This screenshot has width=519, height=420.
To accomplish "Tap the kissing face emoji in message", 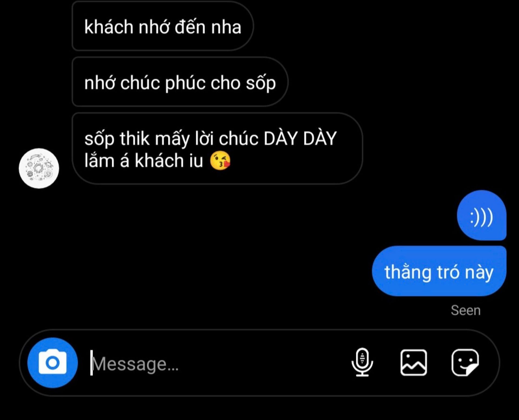I will pyautogui.click(x=220, y=161).
